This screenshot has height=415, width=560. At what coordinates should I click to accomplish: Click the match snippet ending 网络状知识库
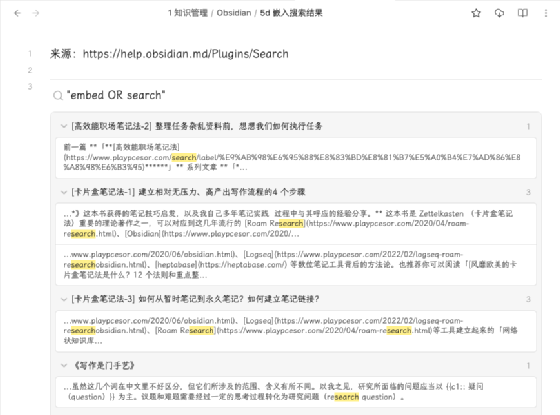(296, 331)
